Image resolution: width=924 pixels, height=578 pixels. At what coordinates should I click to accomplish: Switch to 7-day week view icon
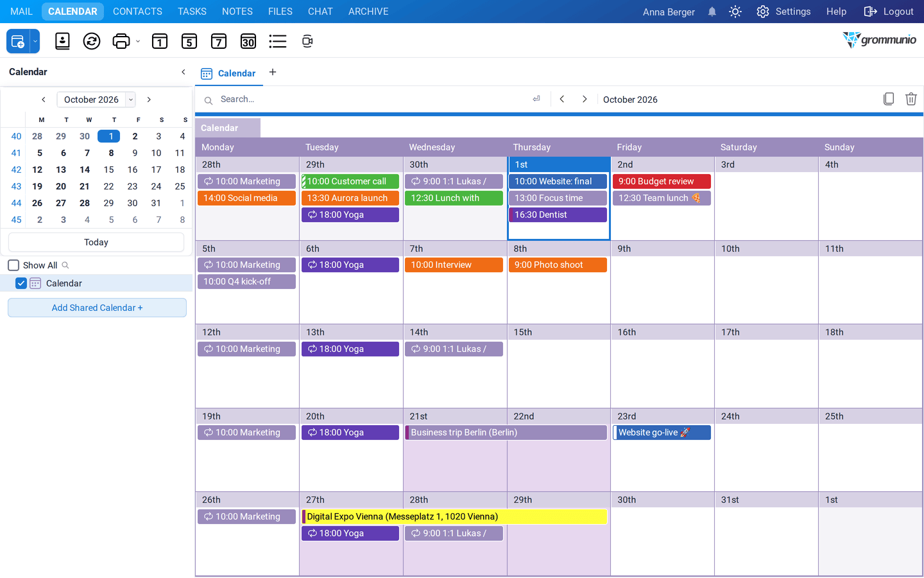pyautogui.click(x=219, y=41)
